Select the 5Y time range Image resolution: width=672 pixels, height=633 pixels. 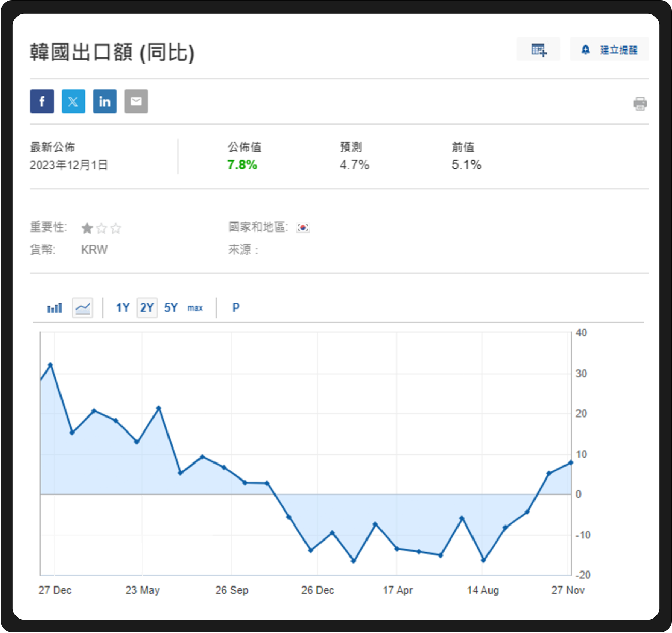171,307
